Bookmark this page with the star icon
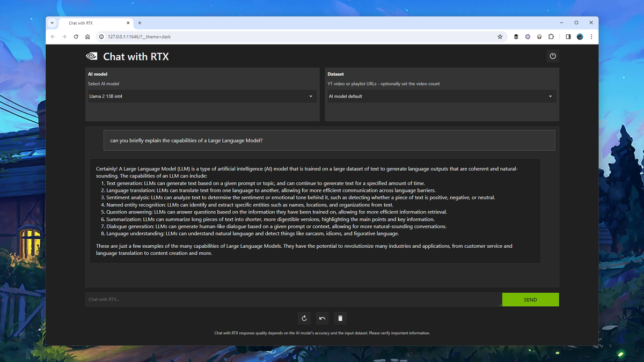 pos(500,36)
